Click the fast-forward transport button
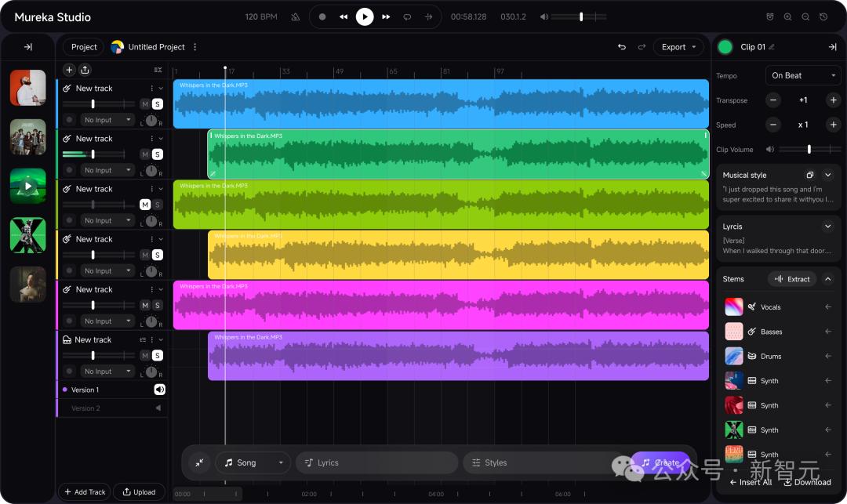The width and height of the screenshot is (847, 504). 386,16
